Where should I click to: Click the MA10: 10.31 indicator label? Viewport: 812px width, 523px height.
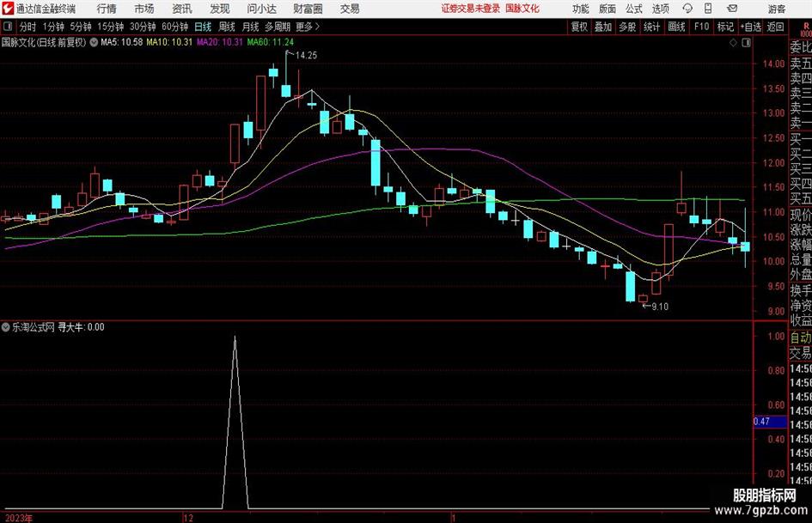point(169,42)
